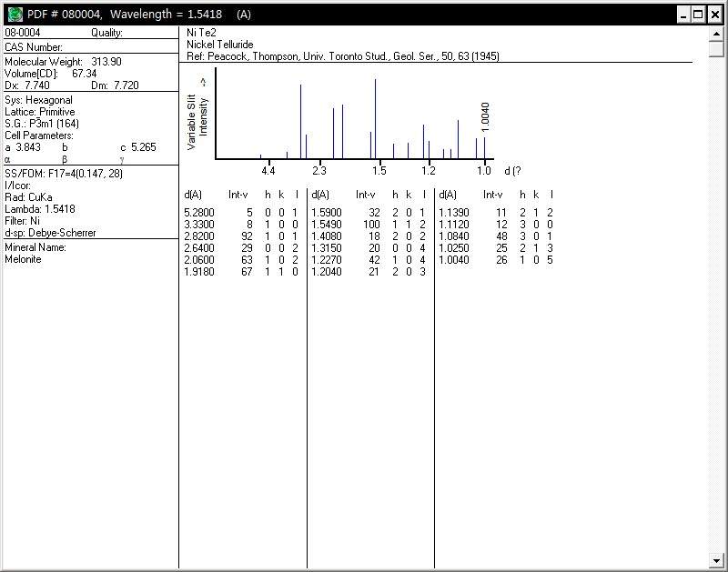This screenshot has width=728, height=572.
Task: Click the Ni Te2 formula
Action: click(201, 33)
